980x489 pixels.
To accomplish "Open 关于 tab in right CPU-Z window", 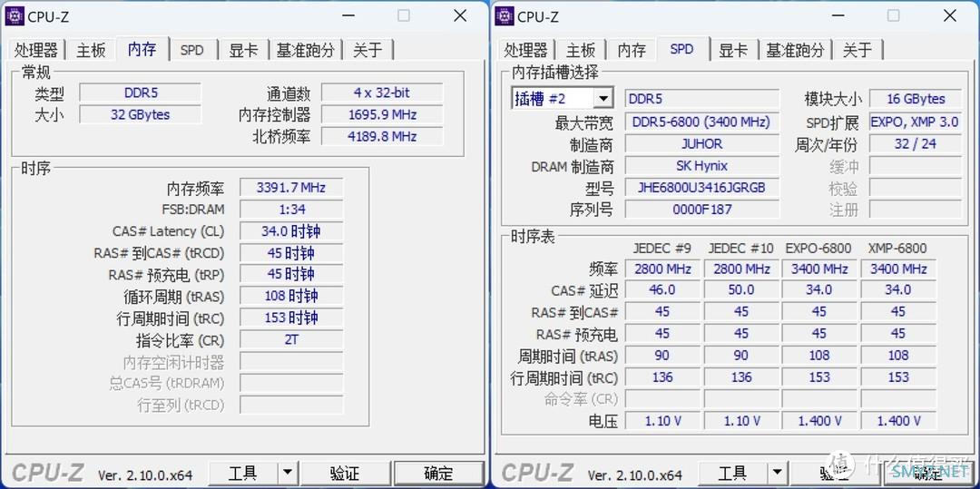I will pos(857,50).
